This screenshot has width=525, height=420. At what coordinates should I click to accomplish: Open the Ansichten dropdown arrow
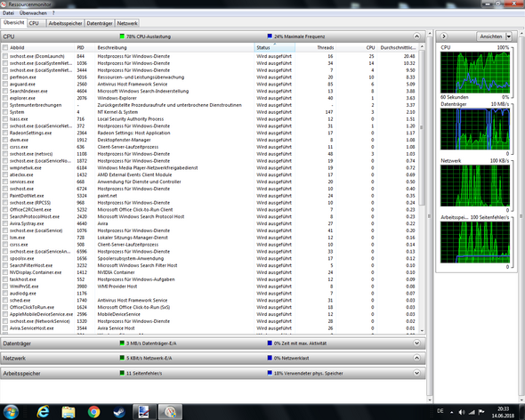point(509,36)
